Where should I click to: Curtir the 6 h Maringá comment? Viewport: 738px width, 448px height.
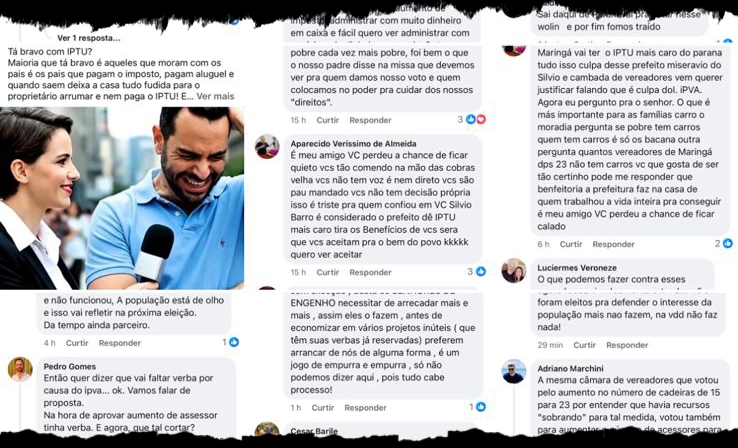coord(571,244)
